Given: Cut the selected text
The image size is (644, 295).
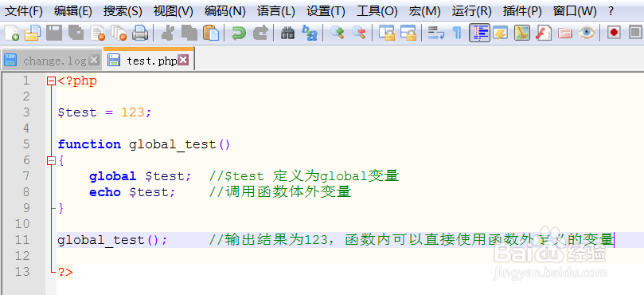Looking at the screenshot, I should click(167, 33).
